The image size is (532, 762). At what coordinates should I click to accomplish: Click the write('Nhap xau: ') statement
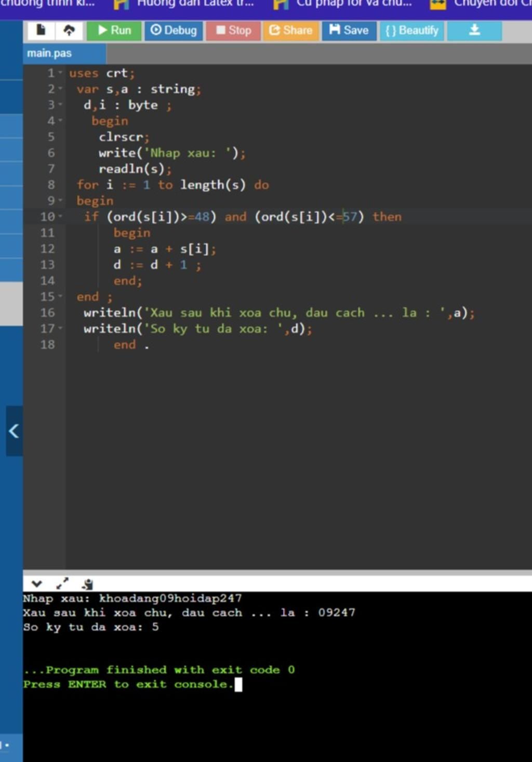coord(172,153)
